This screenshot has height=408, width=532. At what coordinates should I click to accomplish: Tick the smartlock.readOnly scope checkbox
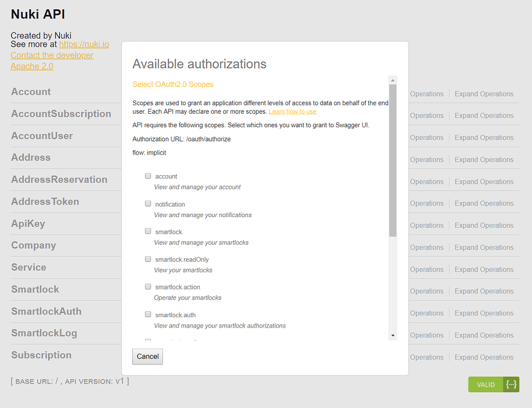[148, 259]
